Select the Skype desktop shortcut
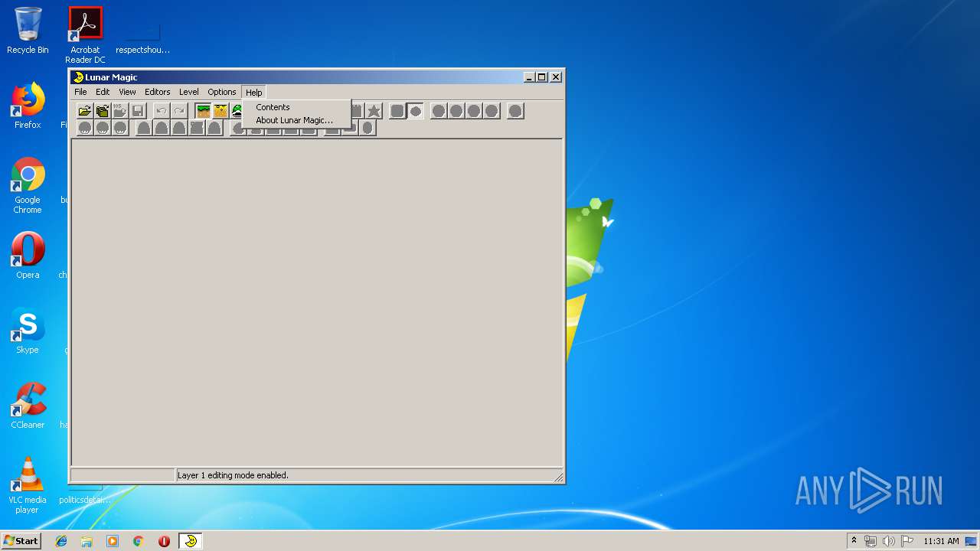The width and height of the screenshot is (980, 551). click(28, 331)
